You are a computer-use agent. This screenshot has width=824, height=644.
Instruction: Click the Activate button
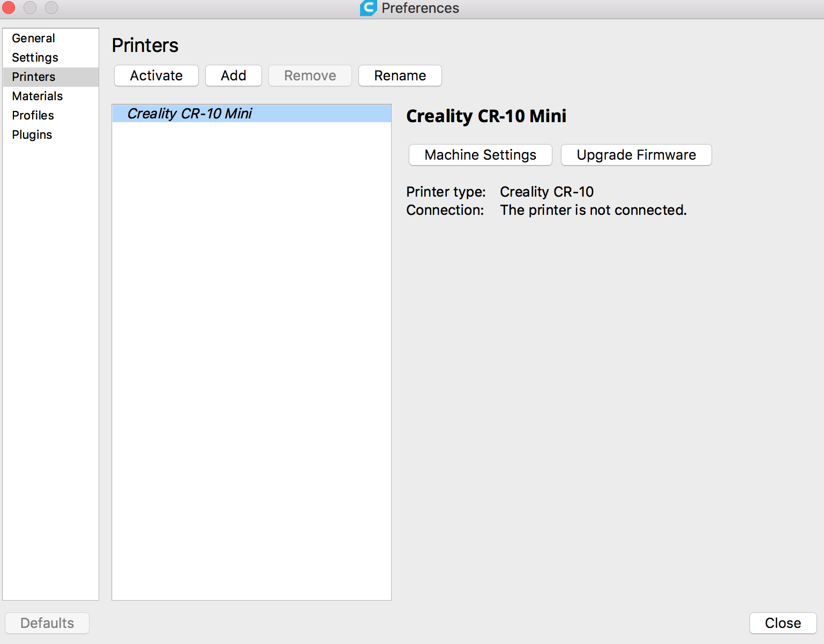point(156,76)
